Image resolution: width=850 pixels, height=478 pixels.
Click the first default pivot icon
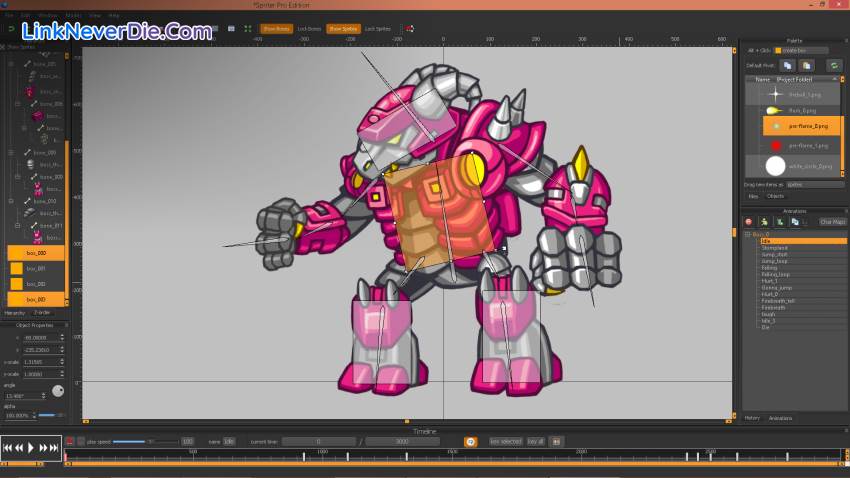point(787,65)
